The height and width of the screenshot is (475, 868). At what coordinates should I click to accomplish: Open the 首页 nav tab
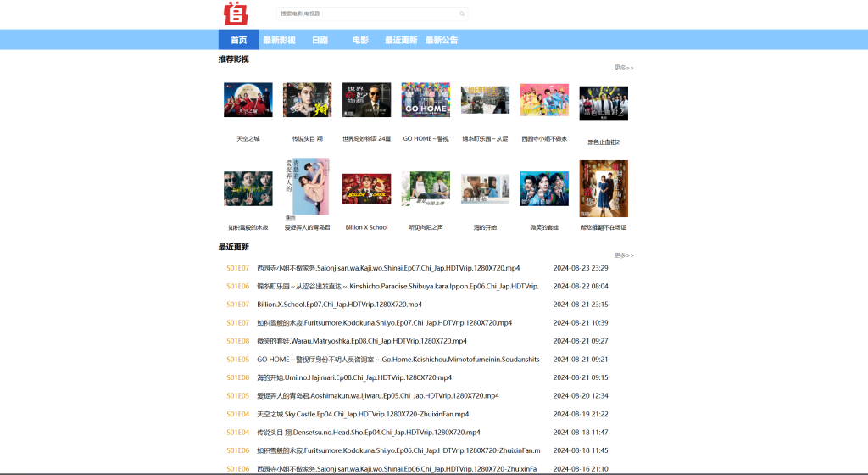[238, 40]
